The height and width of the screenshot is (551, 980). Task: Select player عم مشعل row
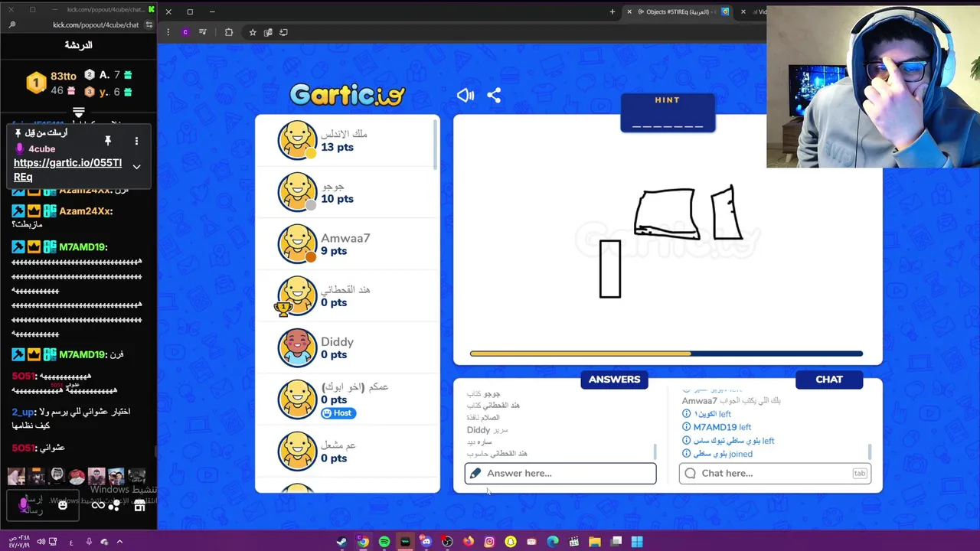[x=347, y=452]
